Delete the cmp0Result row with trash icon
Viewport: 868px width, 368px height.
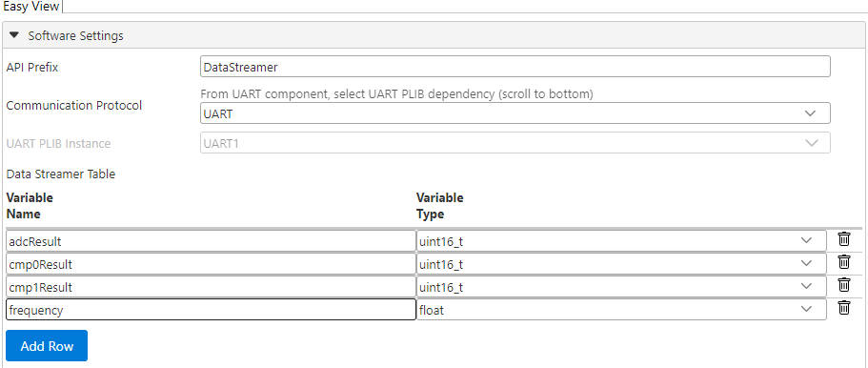843,262
